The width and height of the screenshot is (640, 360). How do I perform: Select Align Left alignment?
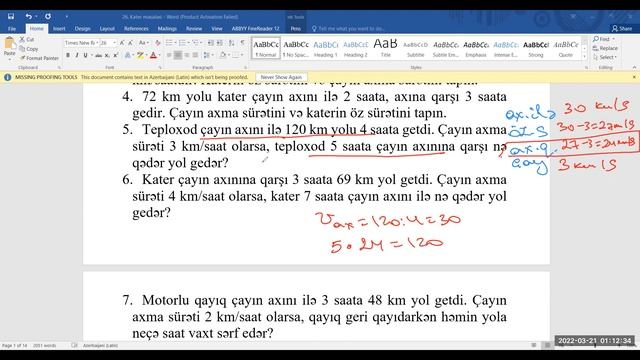[169, 55]
